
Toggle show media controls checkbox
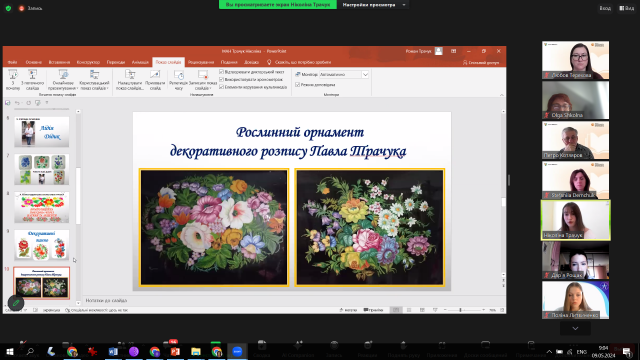pos(222,87)
